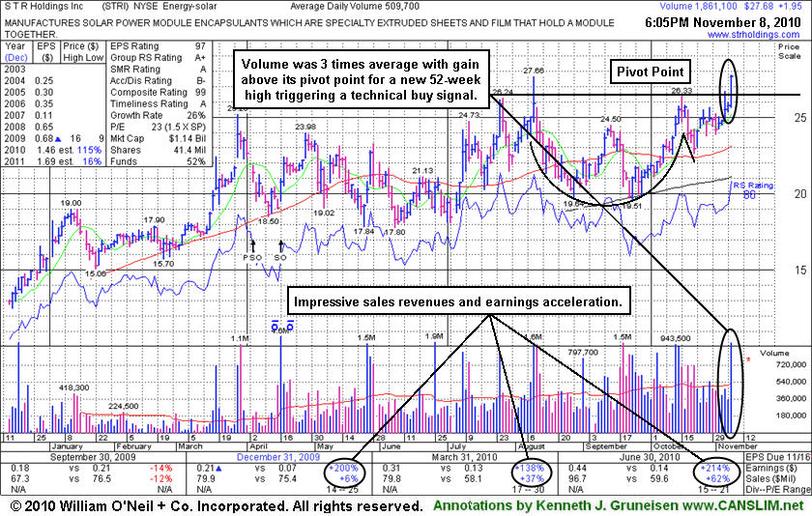Image resolution: width=812 pixels, height=516 pixels.
Task: Click the P/E 23 (1.5 X SP) row
Action: (x=158, y=127)
